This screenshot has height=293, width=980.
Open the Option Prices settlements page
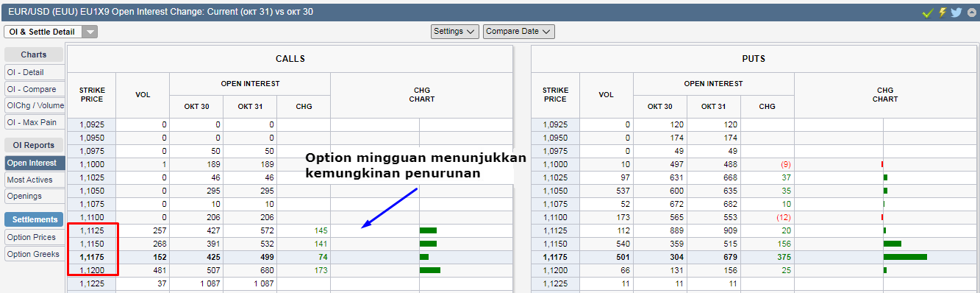[x=35, y=237]
